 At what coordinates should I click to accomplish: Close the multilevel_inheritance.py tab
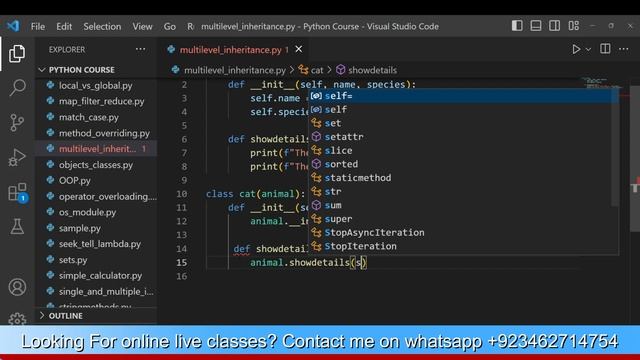(x=299, y=49)
